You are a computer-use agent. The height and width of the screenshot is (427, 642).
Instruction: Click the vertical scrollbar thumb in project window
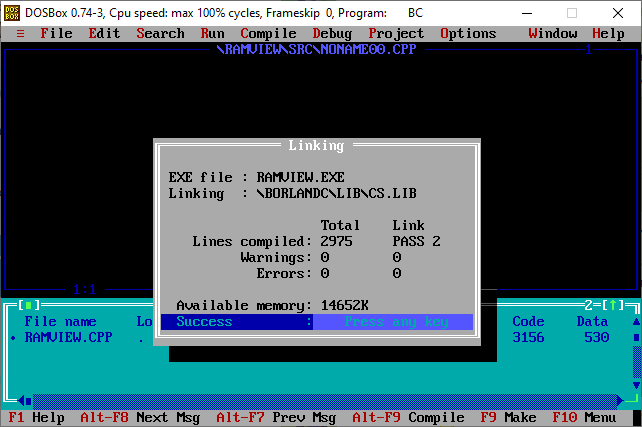(636, 337)
